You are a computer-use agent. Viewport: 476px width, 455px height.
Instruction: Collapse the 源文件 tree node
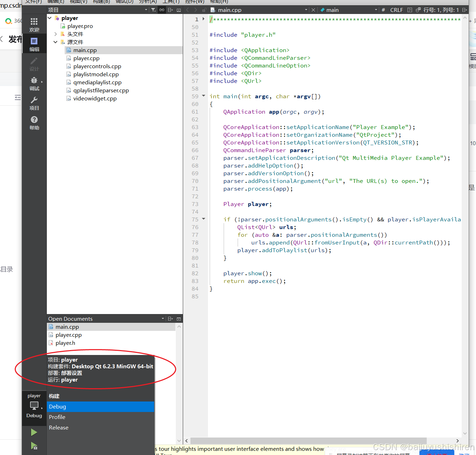(x=55, y=42)
